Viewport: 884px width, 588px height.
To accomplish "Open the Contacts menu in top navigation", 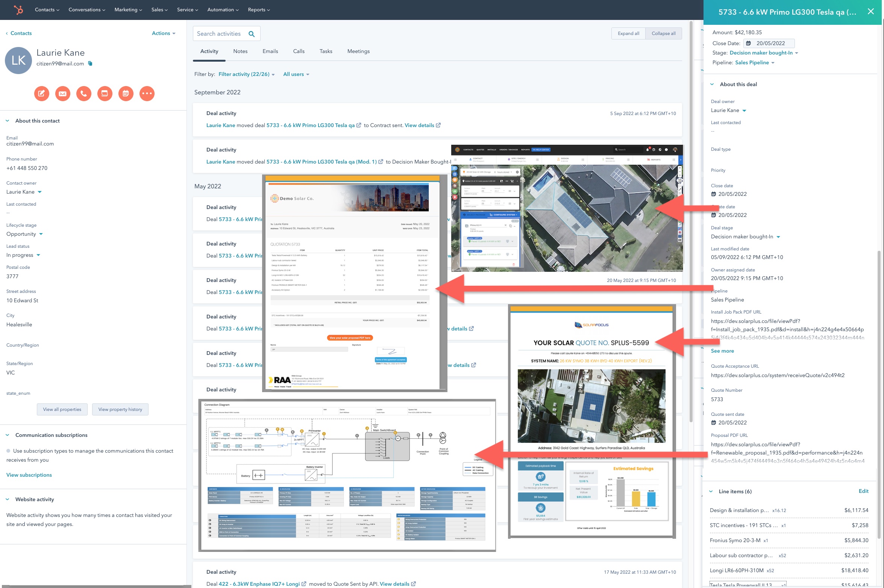I will coord(47,10).
